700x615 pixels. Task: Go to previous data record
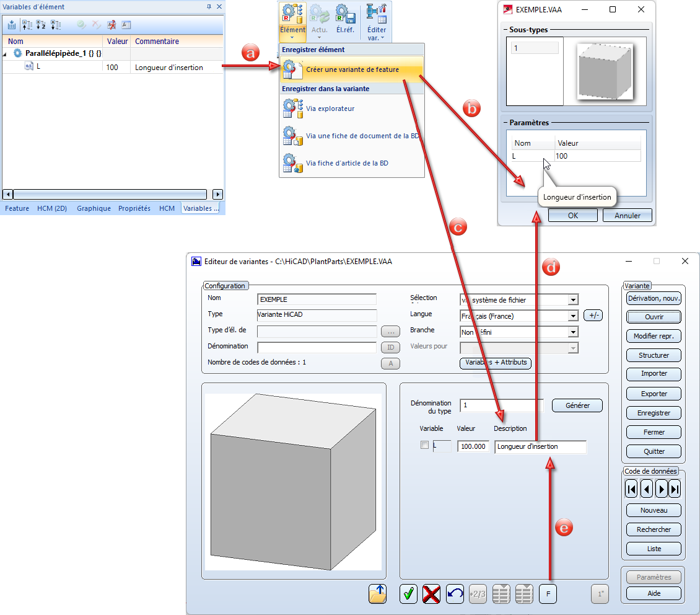[x=647, y=489]
